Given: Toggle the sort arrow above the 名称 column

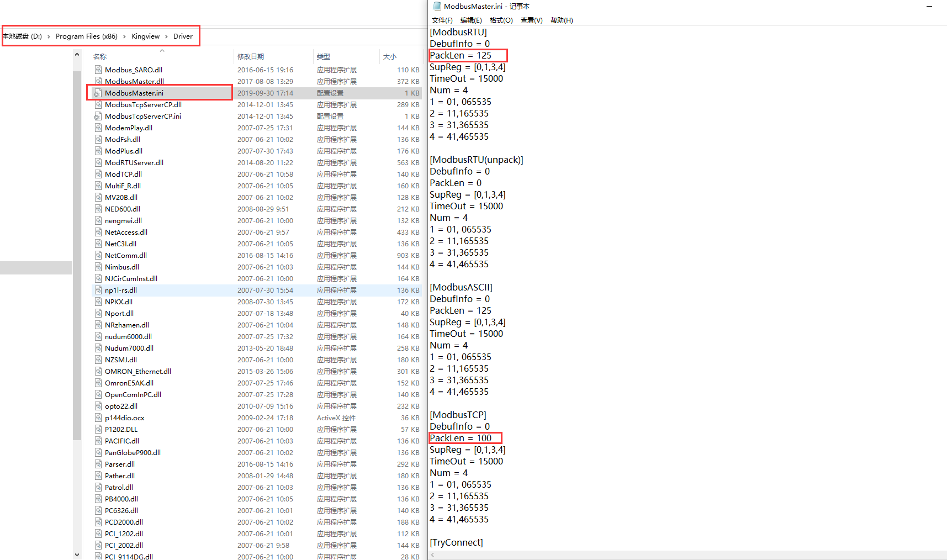Looking at the screenshot, I should click(162, 50).
